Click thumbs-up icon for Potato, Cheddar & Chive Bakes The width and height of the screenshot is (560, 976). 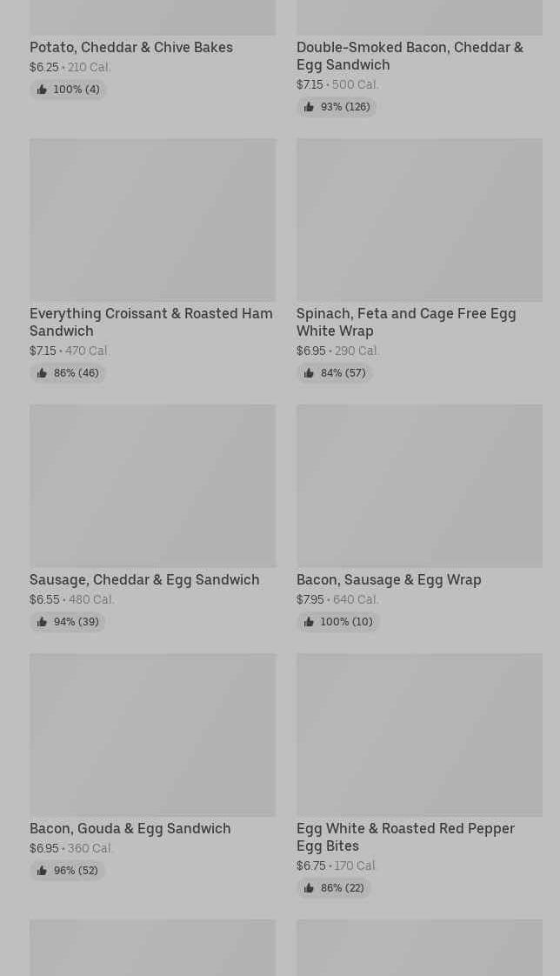(x=42, y=90)
